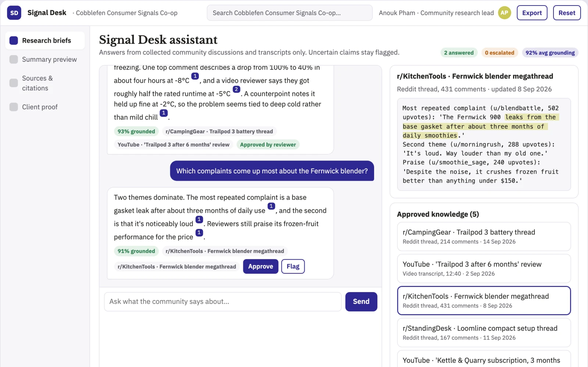The image size is (588, 367).
Task: Click the 'Signal Desk' brand name
Action: click(47, 13)
